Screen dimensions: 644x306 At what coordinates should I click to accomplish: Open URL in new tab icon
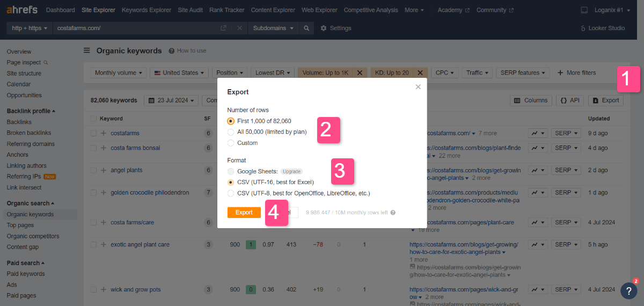pyautogui.click(x=223, y=28)
